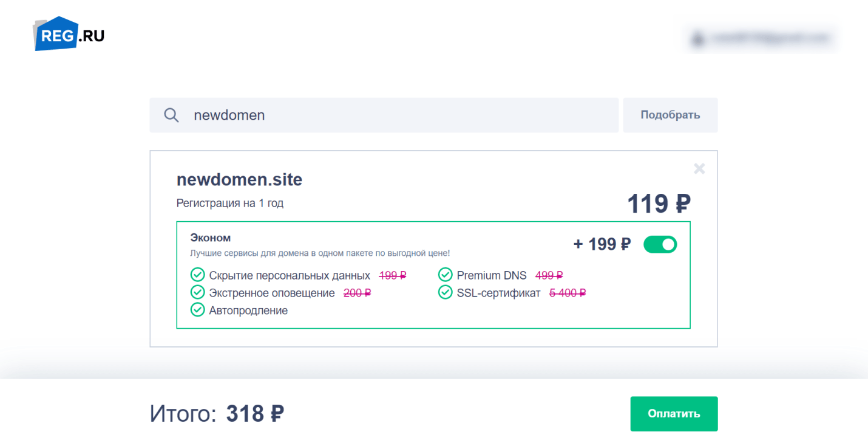
Task: Click the checkmark icon beside Premium DNS
Action: coord(446,275)
